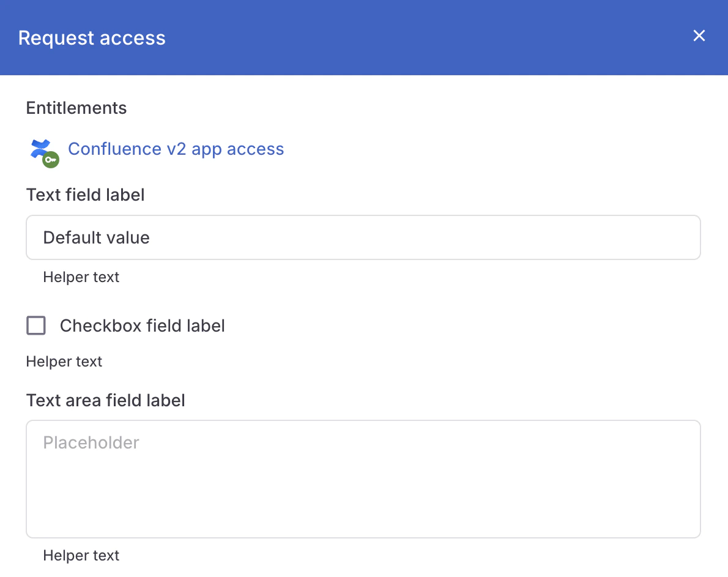
Task: Dismiss the dialog using the close button
Action: [x=699, y=35]
